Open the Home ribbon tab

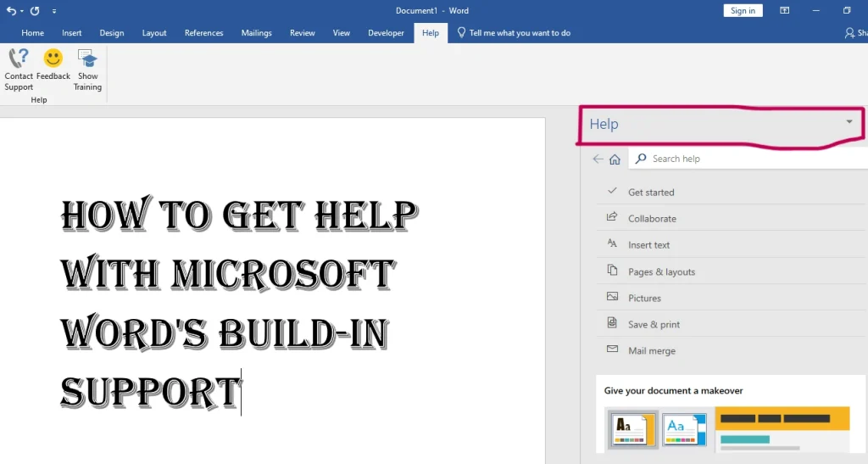(x=33, y=33)
